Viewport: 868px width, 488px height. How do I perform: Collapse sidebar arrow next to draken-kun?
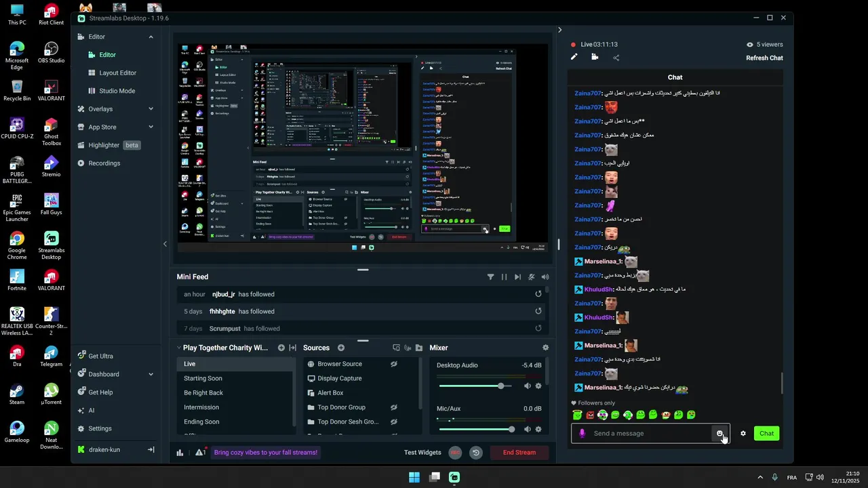tap(151, 449)
